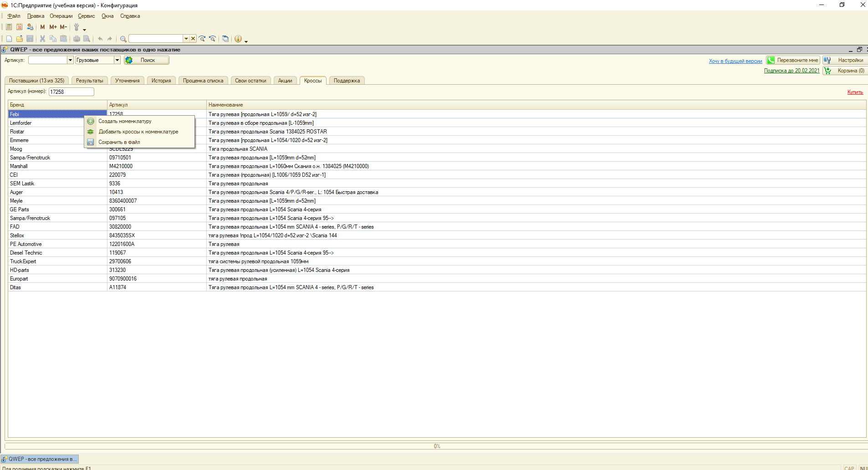Viewport: 868px width, 470px height.
Task: Switch to Поставщики (13 из 325) tab
Action: point(37,81)
